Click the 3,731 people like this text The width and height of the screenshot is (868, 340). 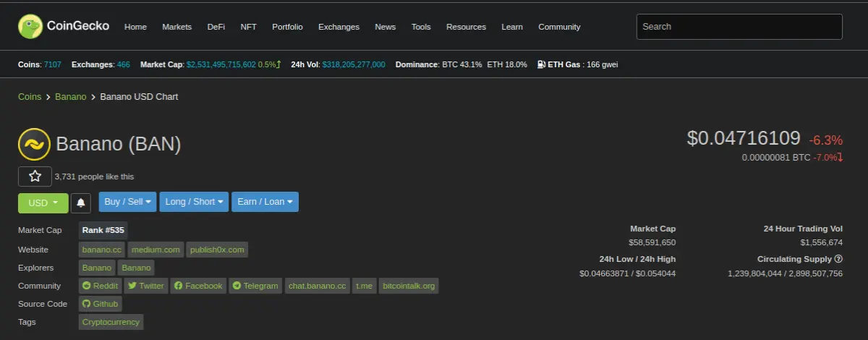click(x=94, y=177)
